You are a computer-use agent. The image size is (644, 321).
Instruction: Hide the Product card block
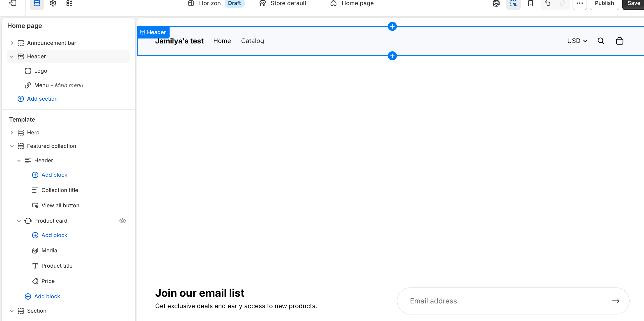[x=122, y=221]
